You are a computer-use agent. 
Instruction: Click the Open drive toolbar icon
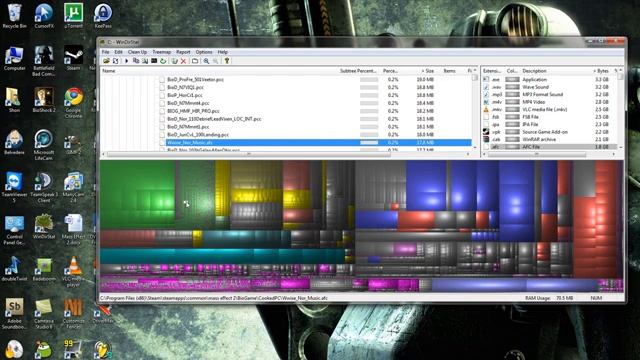(x=106, y=61)
